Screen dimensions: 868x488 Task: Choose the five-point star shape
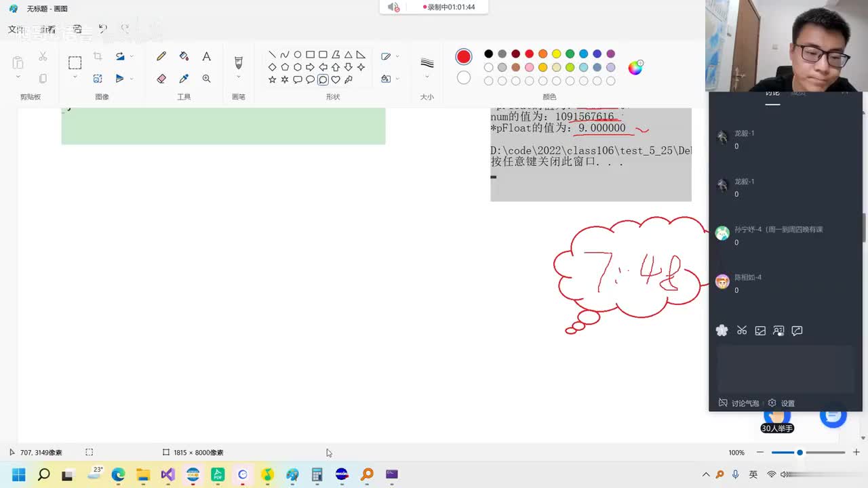pyautogui.click(x=272, y=79)
